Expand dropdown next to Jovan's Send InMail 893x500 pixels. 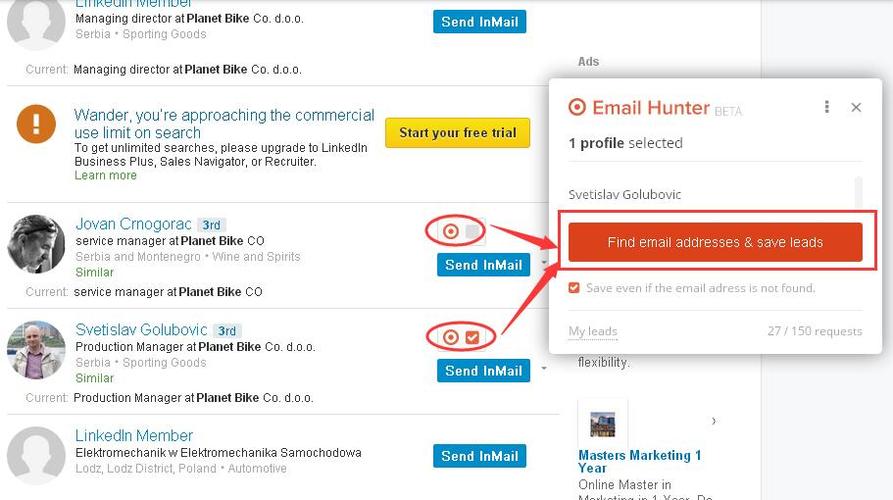[544, 264]
